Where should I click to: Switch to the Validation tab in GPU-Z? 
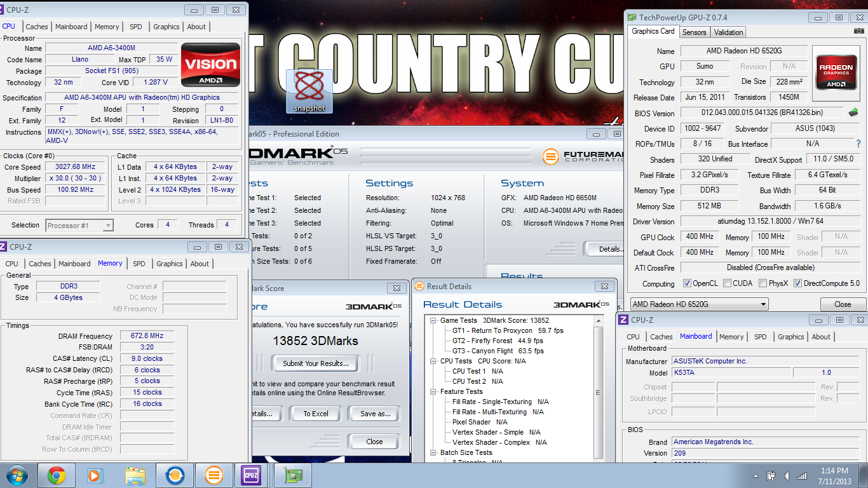(728, 32)
